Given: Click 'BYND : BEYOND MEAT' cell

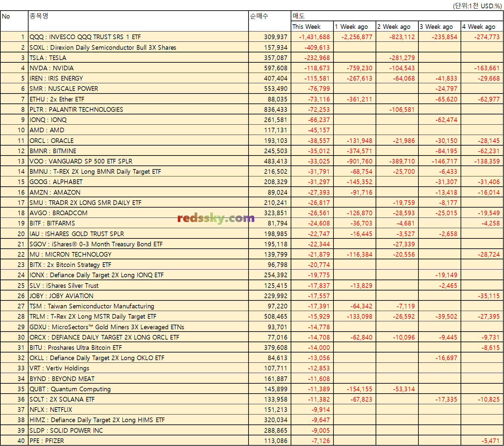Looking at the screenshot, I should 138,379.
